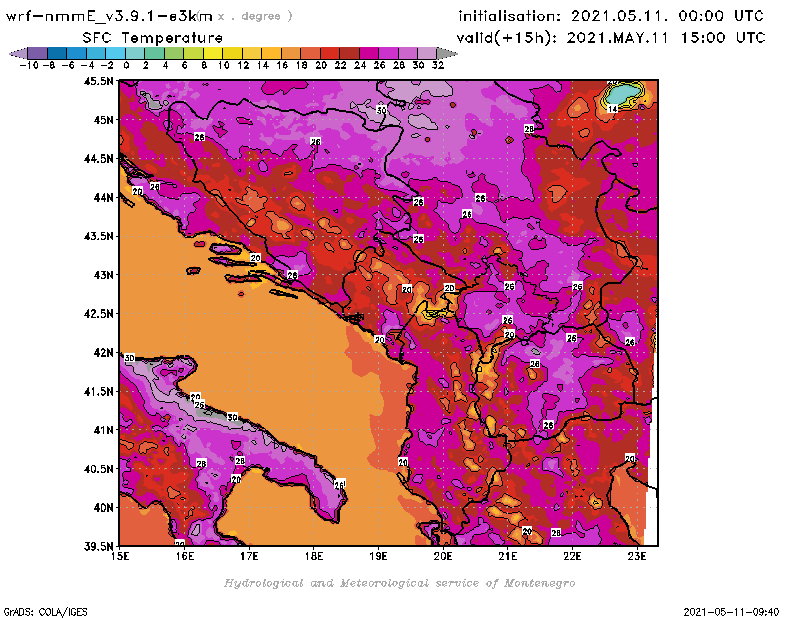
Task: Click the '41N' latitude label
Action: click(103, 430)
